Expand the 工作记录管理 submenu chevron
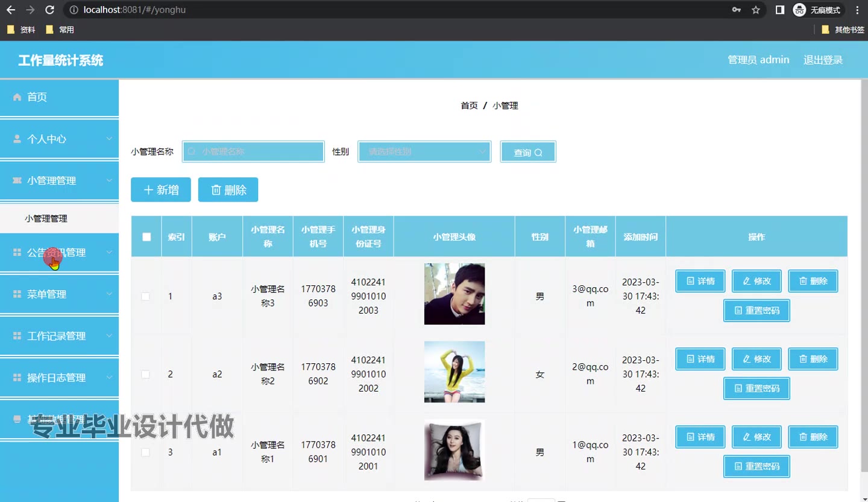This screenshot has width=868, height=502. [109, 335]
